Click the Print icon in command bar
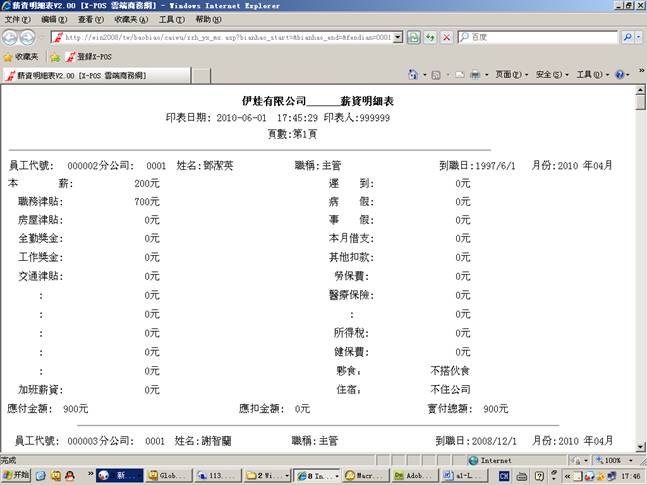This screenshot has height=485, width=647. (x=475, y=75)
